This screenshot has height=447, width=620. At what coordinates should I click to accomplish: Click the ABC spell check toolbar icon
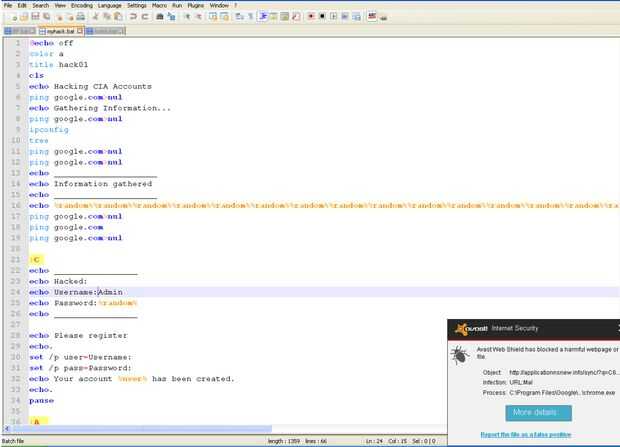[x=372, y=17]
